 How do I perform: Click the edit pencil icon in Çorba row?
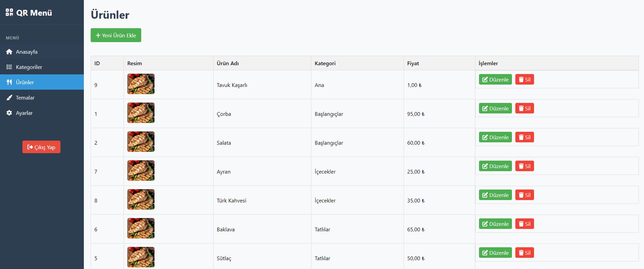coord(485,108)
